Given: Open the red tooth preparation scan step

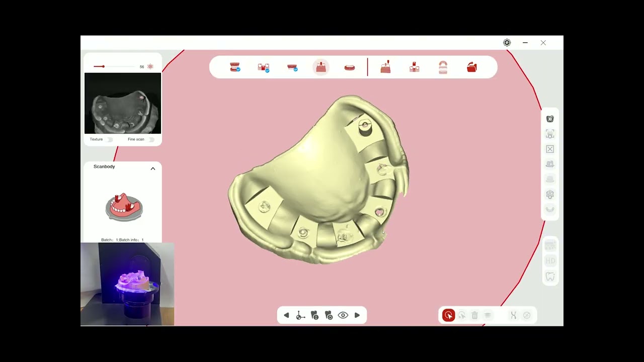Looking at the screenshot, I should point(264,67).
